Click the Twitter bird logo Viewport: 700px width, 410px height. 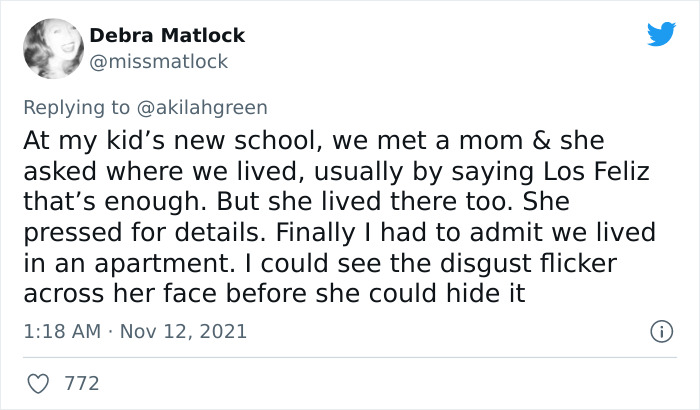(661, 34)
